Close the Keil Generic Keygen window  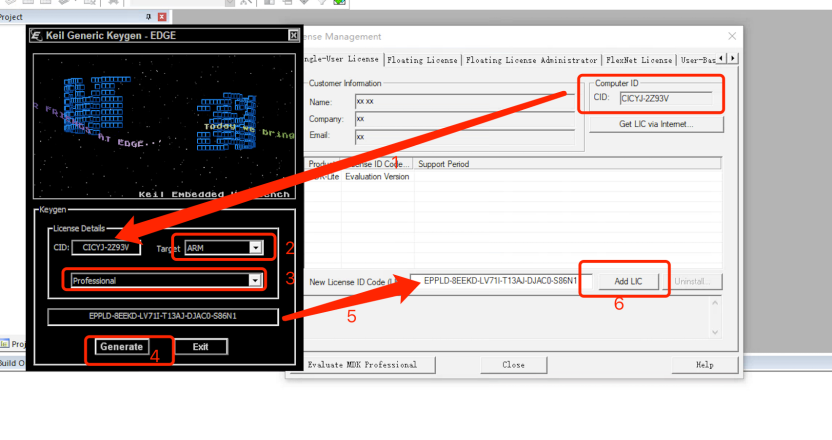point(293,36)
